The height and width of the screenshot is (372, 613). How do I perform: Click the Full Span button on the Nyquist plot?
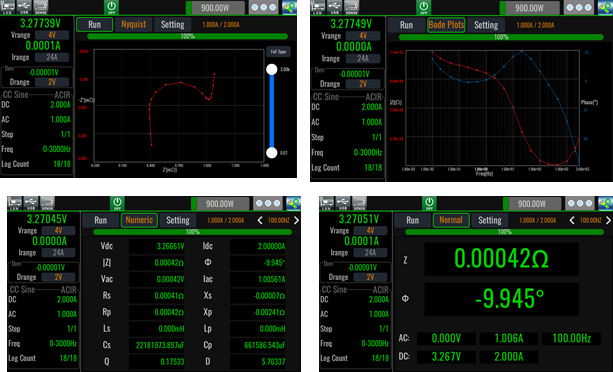[x=278, y=52]
